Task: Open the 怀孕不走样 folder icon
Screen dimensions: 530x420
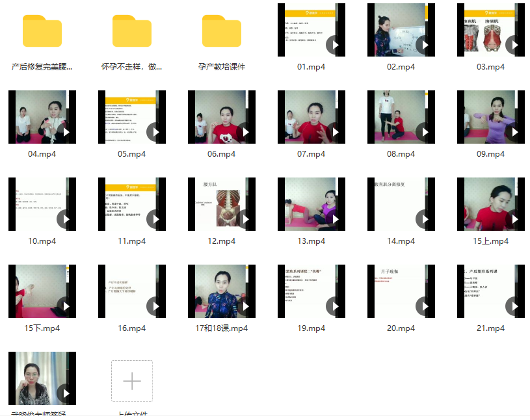Action: 132,31
